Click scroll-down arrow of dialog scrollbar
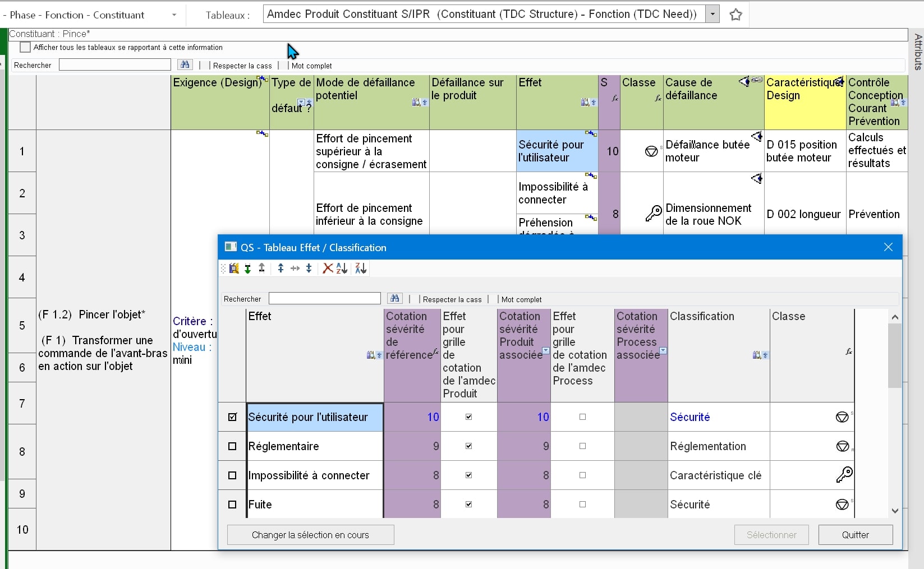 pos(895,511)
